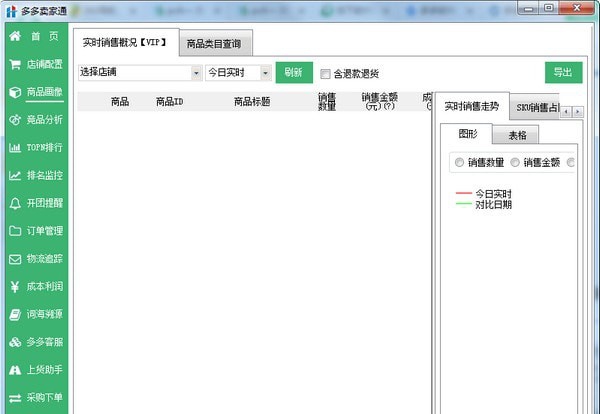Switch to 实时销售概况【VIP】 tab

point(126,42)
